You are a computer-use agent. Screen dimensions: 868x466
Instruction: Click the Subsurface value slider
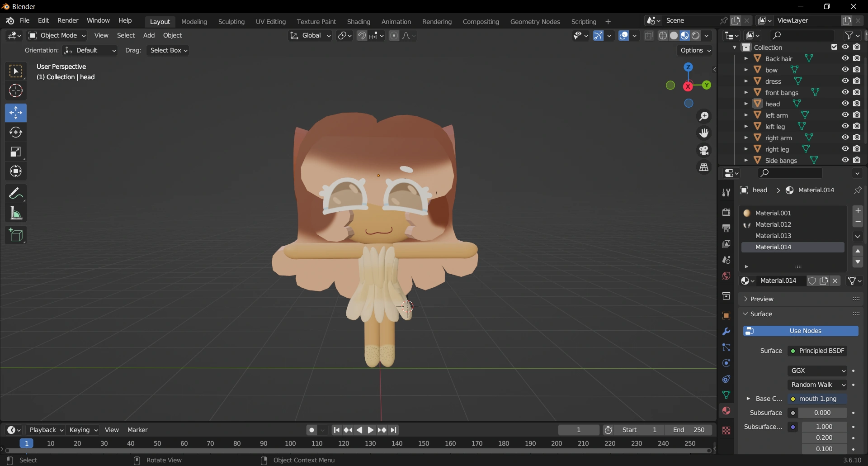click(x=822, y=413)
